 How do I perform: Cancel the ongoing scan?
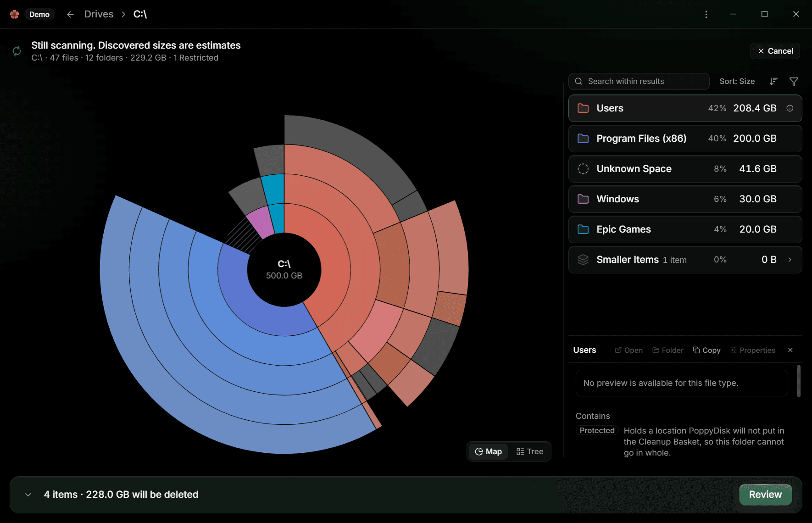[775, 51]
